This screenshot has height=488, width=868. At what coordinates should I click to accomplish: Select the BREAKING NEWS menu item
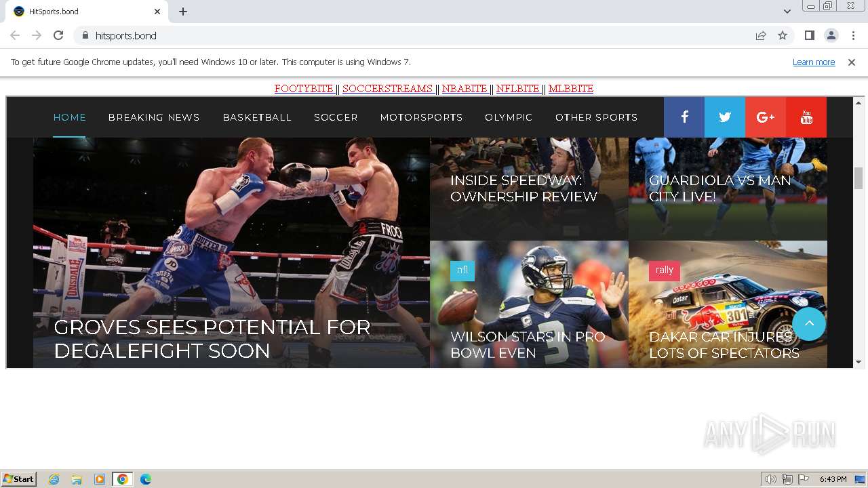154,117
